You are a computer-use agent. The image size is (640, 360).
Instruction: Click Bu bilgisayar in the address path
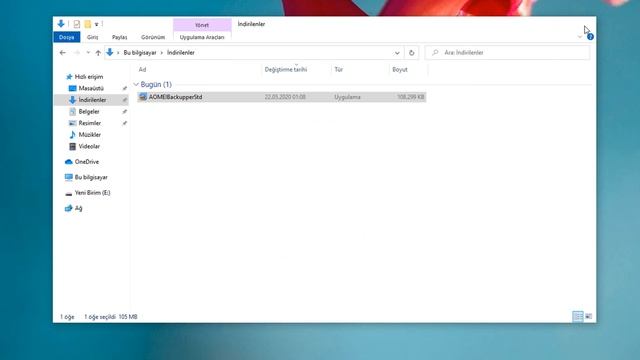[x=140, y=53]
